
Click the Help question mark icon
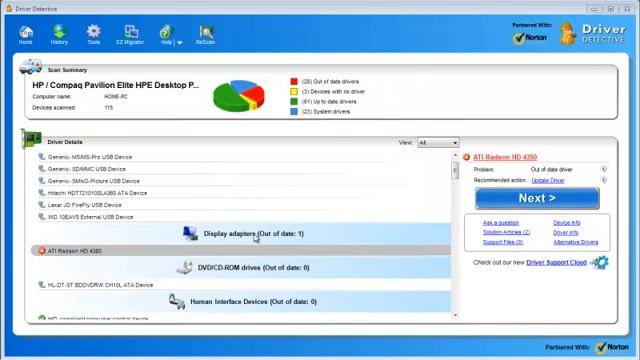tap(166, 34)
